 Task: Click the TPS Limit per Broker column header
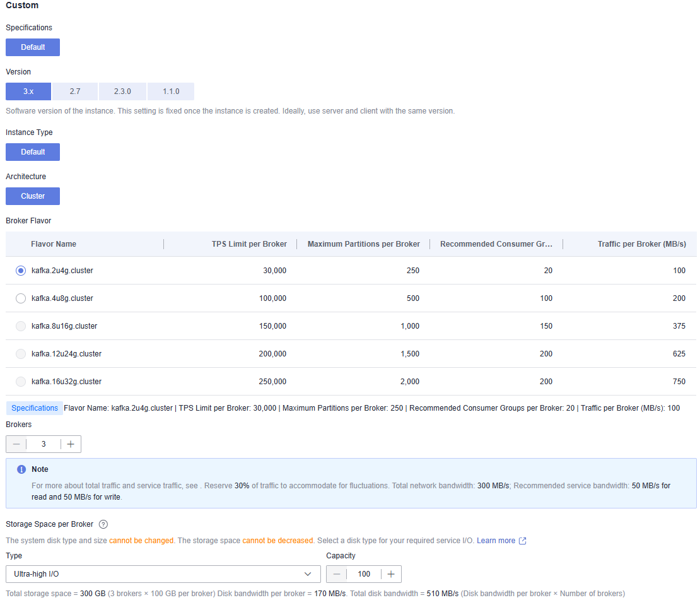point(249,244)
